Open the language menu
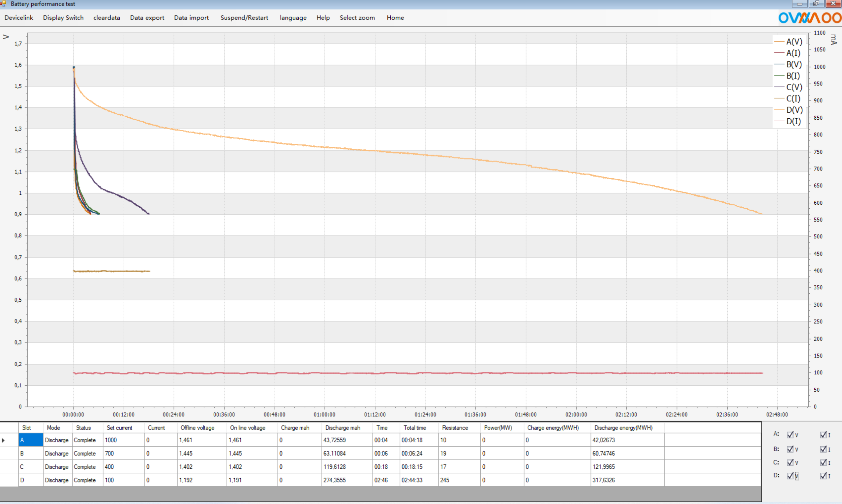This screenshot has height=504, width=842. (x=293, y=18)
